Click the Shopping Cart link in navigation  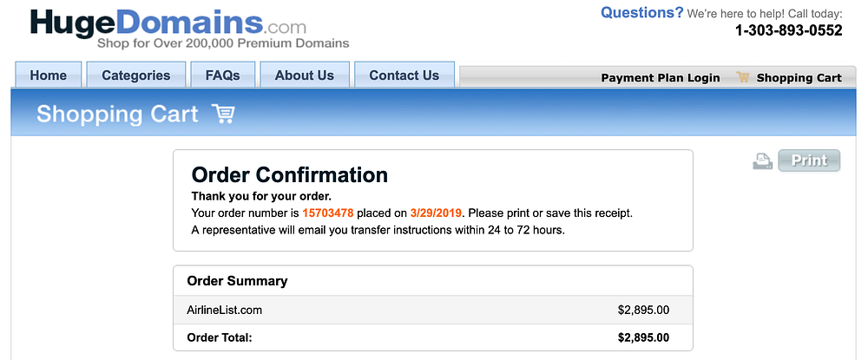pos(799,78)
